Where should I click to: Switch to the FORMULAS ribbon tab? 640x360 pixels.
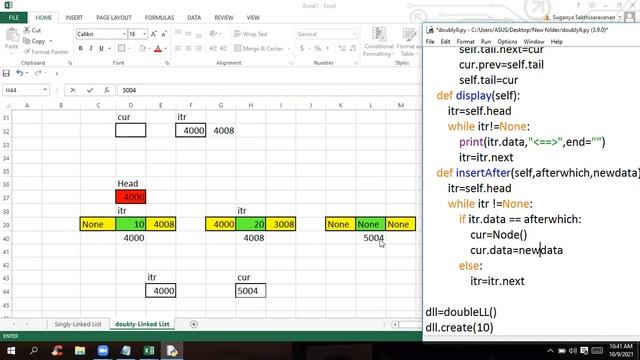click(x=159, y=18)
